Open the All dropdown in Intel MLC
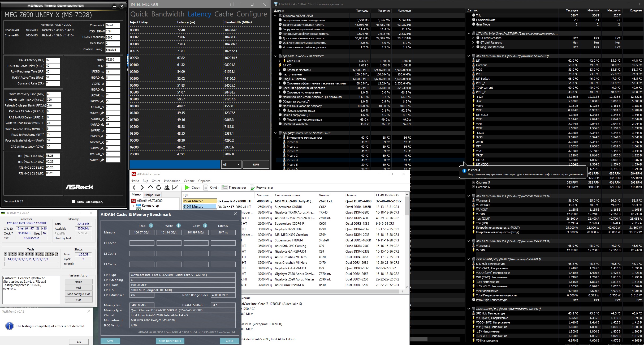644x345 pixels. pyautogui.click(x=231, y=164)
